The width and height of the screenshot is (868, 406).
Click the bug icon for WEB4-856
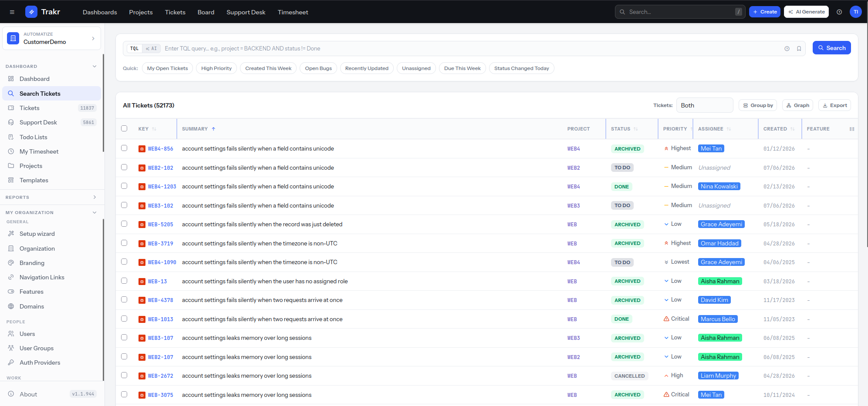[x=142, y=149]
